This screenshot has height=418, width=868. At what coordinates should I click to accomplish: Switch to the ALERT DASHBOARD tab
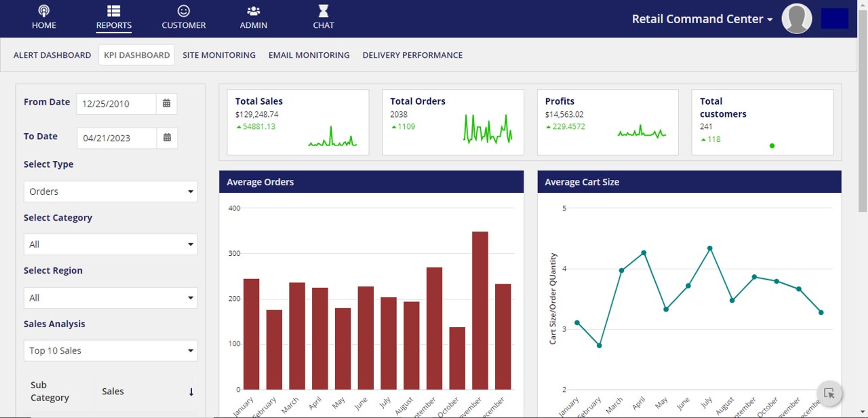[52, 55]
